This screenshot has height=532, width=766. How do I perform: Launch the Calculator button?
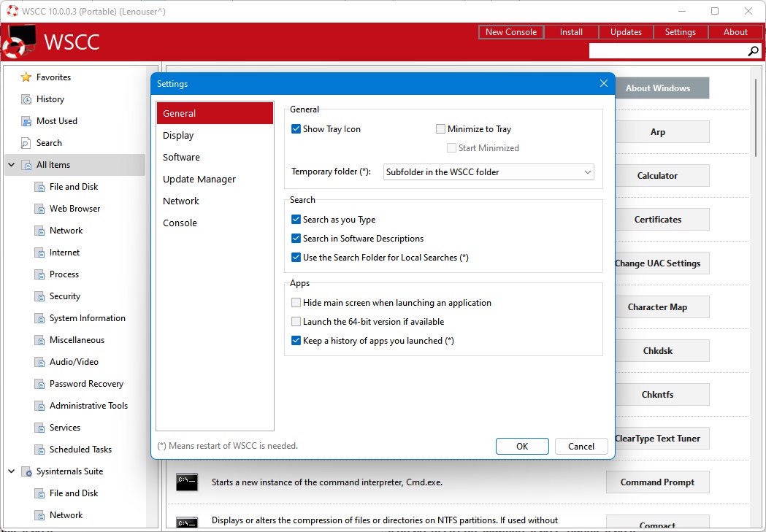click(662, 176)
